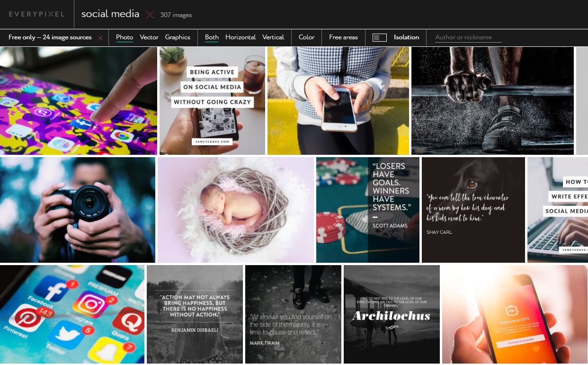The height and width of the screenshot is (365, 588).
Task: Open the newborn baby in nest photo
Action: point(236,210)
